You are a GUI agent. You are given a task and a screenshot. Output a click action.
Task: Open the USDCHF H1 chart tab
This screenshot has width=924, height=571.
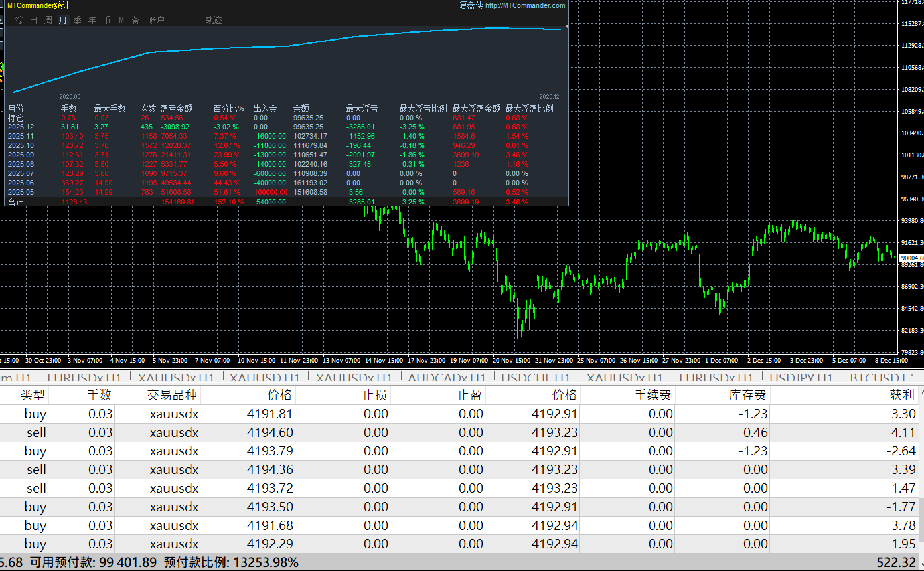click(535, 378)
